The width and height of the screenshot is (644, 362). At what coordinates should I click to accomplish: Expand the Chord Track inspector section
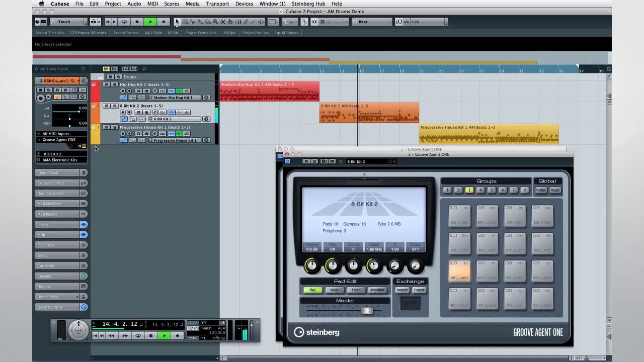coord(61,172)
